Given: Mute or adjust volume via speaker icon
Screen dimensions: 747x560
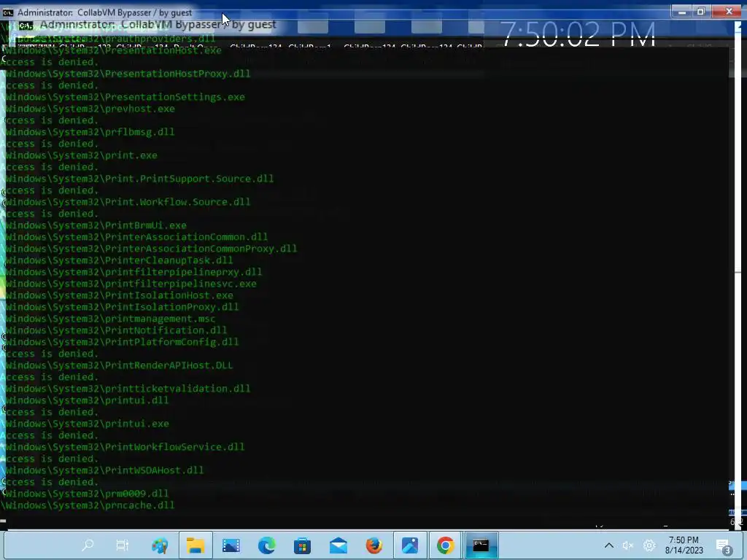Looking at the screenshot, I should tap(628, 545).
